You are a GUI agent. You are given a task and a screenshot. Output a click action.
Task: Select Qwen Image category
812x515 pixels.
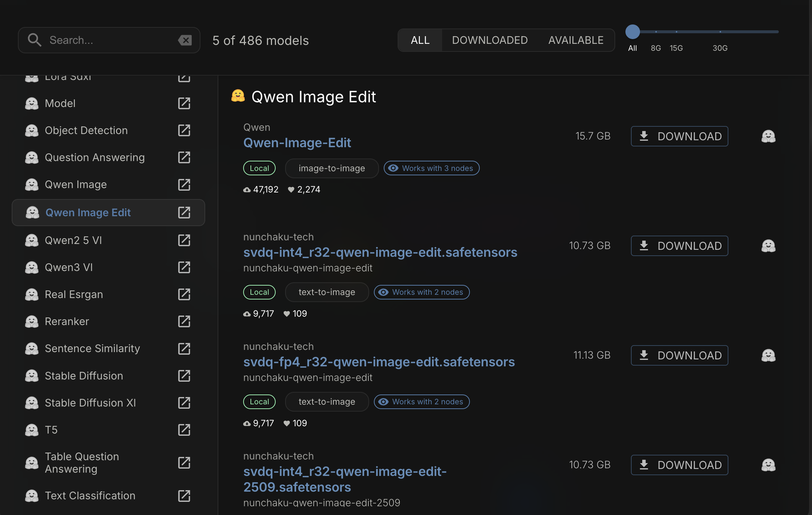108,184
